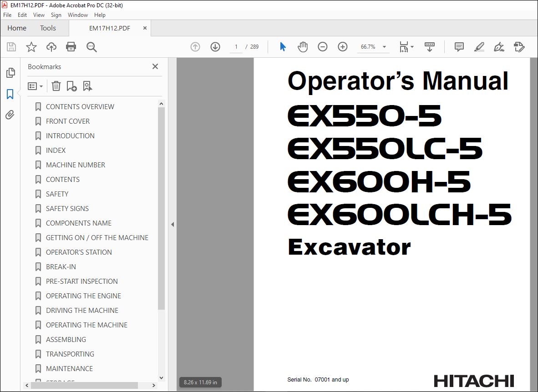
Task: Open OPERATOR'S STATION bookmark
Action: tap(79, 252)
